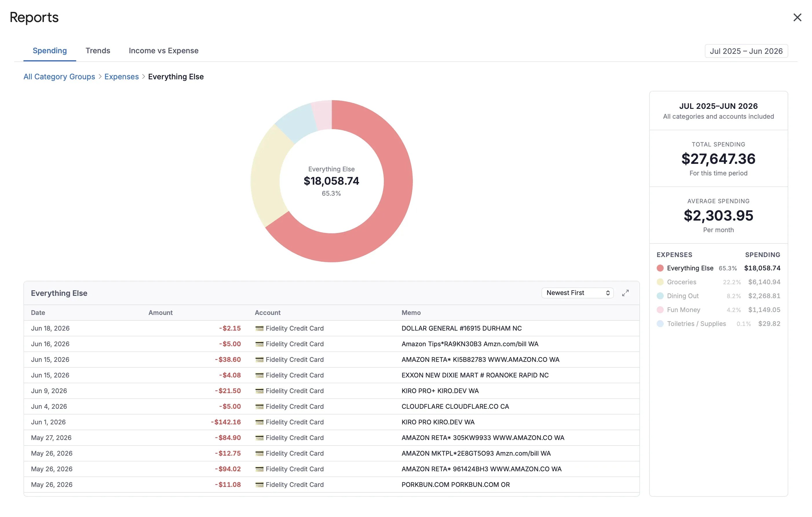Click the Jun 9, 2026 date

[x=49, y=390]
